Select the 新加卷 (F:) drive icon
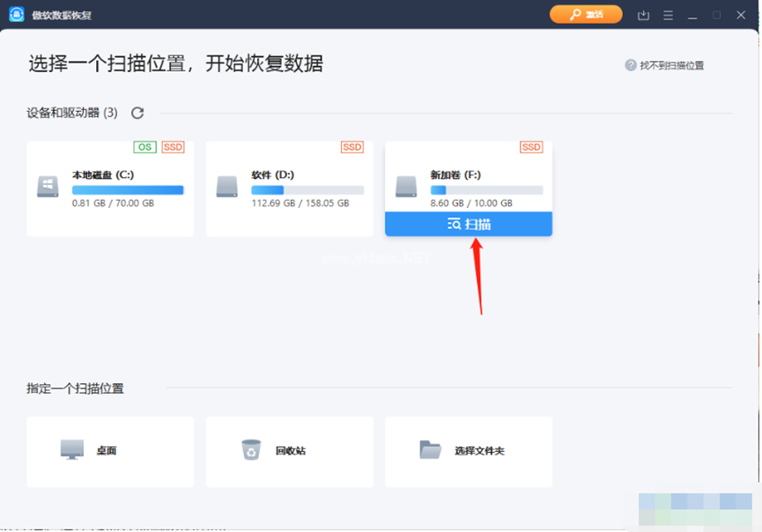The height and width of the screenshot is (532, 762). (x=405, y=187)
